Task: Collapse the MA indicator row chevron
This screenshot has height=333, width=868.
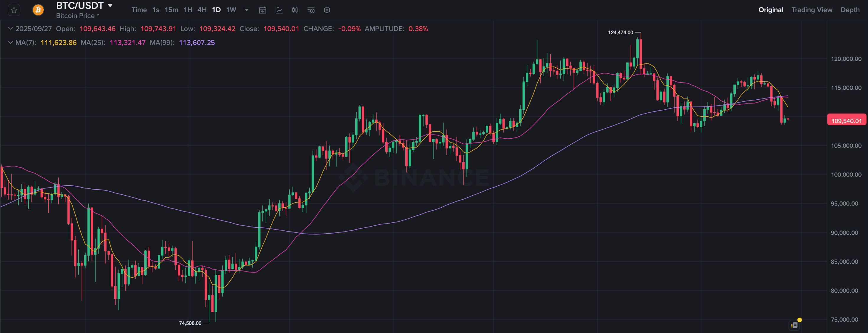Action: point(10,43)
